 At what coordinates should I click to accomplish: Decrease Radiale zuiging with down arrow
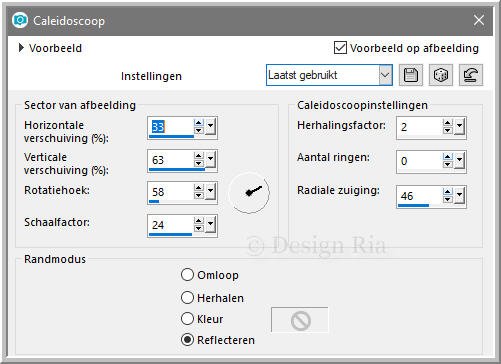pyautogui.click(x=448, y=199)
